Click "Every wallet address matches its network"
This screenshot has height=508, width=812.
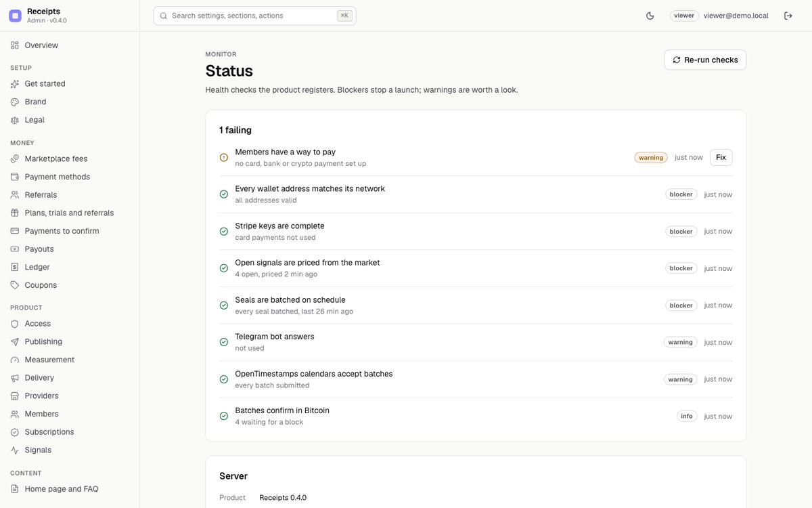pos(310,189)
